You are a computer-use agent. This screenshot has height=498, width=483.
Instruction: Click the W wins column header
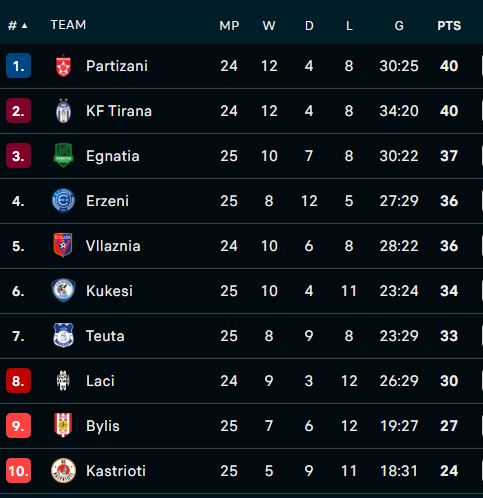[269, 26]
